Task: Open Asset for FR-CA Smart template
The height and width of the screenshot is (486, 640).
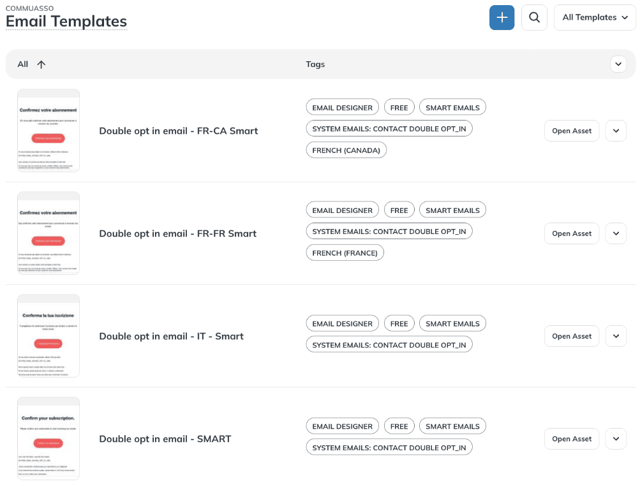Action: pyautogui.click(x=571, y=131)
